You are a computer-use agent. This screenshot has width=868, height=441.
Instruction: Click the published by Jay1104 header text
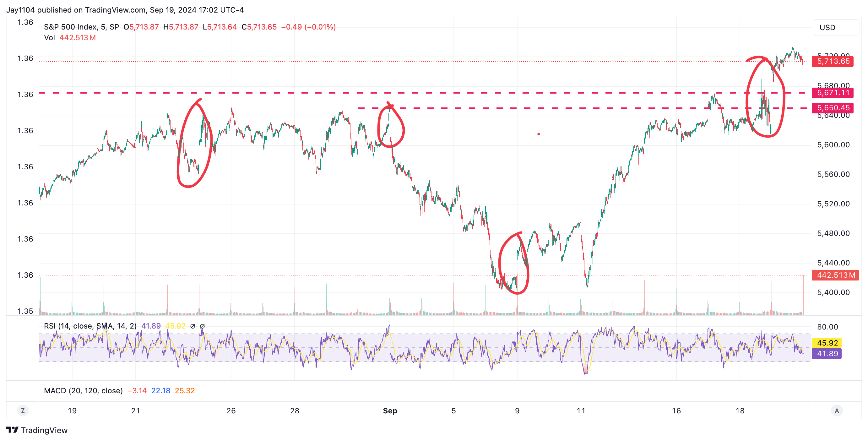tap(125, 10)
